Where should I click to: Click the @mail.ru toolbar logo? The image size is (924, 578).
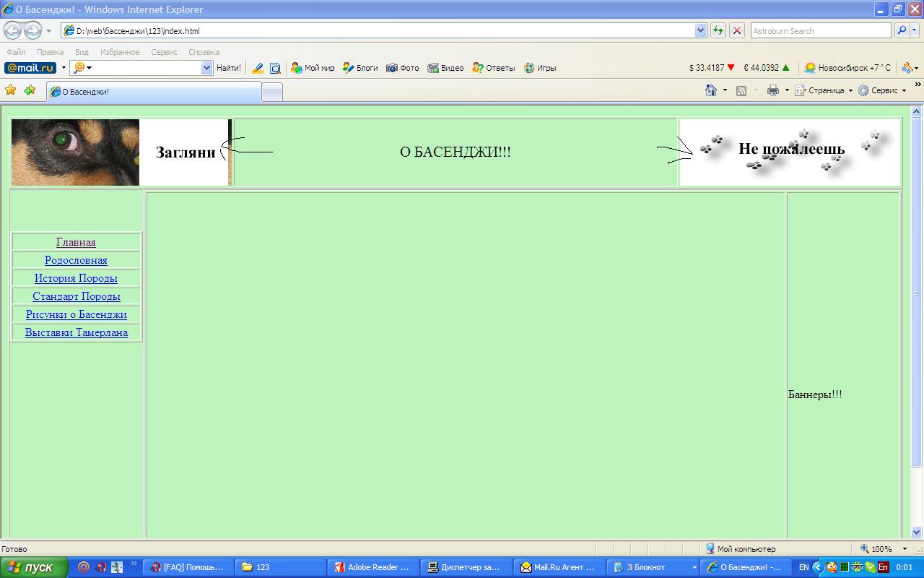pos(30,68)
